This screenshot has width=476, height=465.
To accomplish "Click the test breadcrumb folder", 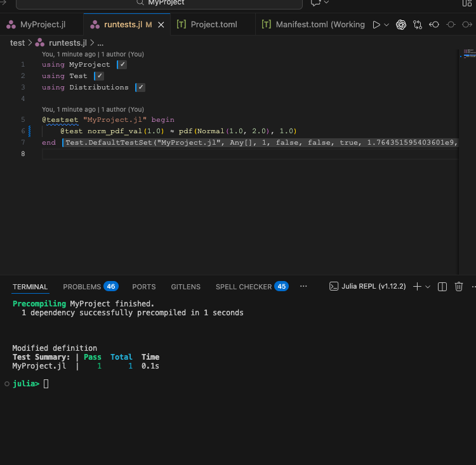I will point(17,43).
